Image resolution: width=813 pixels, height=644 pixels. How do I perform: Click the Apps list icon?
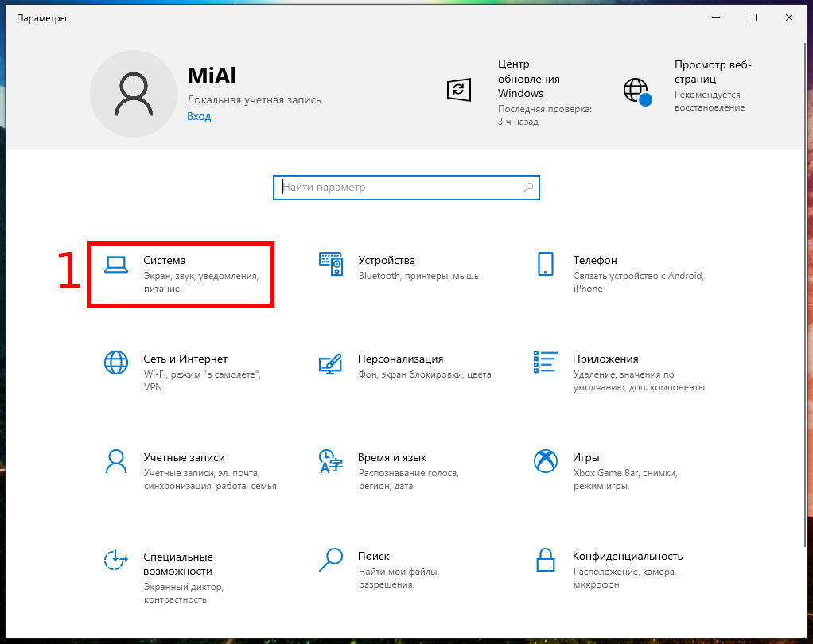click(546, 363)
